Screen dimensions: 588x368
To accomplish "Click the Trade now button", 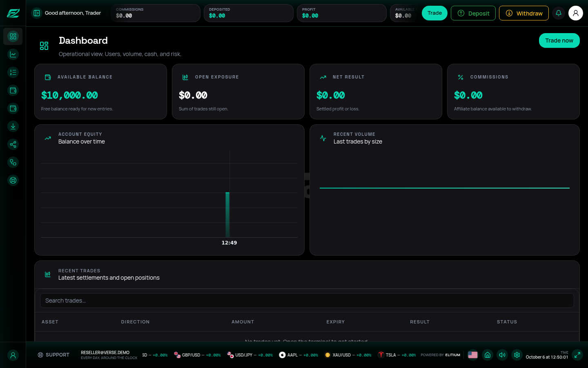I will point(559,40).
